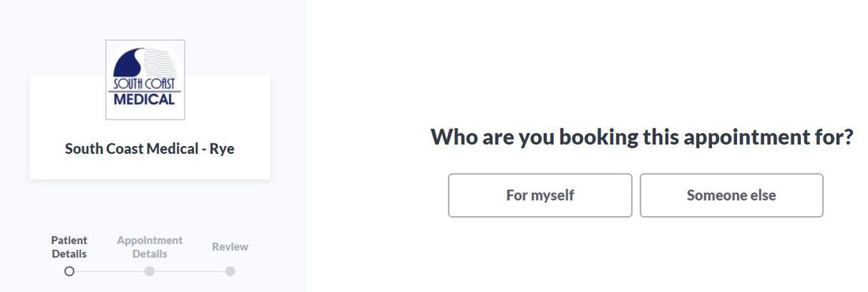The image size is (868, 292).
Task: Click progress line between Appointment and Review dots
Action: coord(190,271)
